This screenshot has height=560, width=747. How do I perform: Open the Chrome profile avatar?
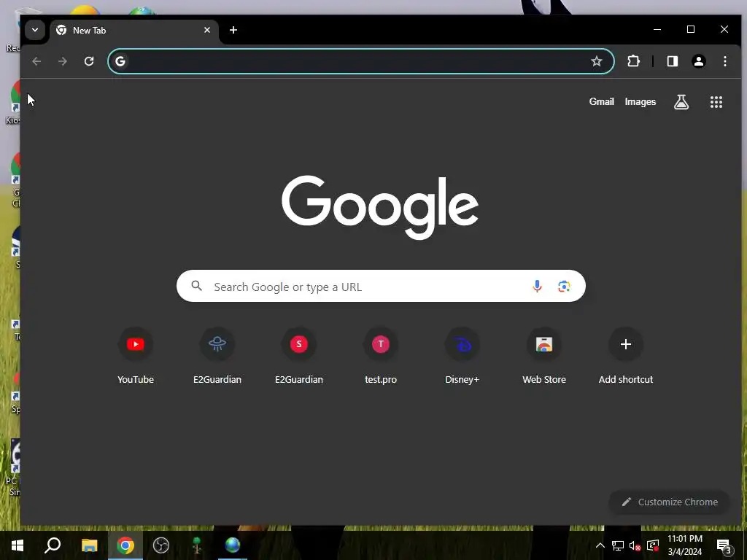pos(699,61)
